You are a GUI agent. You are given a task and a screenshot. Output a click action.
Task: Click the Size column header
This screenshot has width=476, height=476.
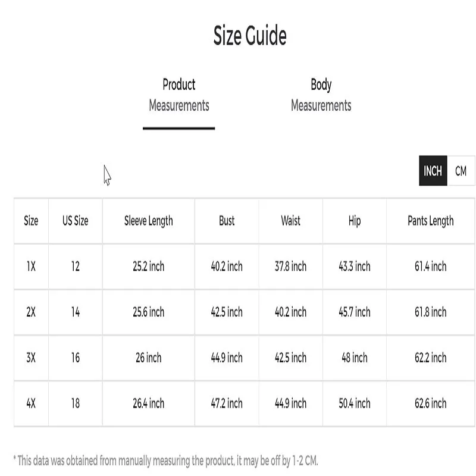[31, 221]
